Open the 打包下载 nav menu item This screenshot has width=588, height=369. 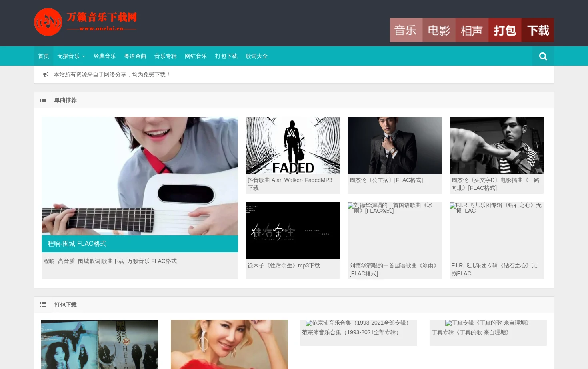(226, 56)
